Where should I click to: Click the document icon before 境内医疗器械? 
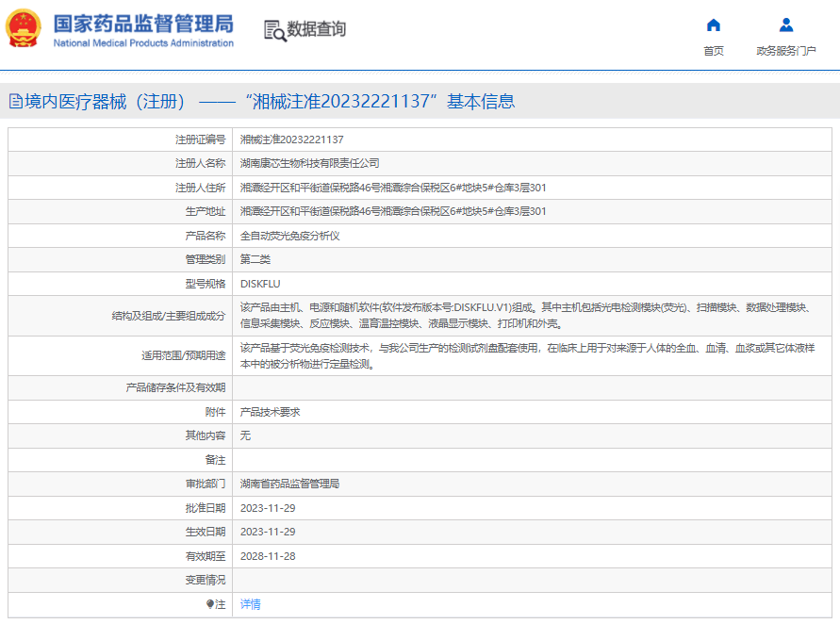[16, 101]
